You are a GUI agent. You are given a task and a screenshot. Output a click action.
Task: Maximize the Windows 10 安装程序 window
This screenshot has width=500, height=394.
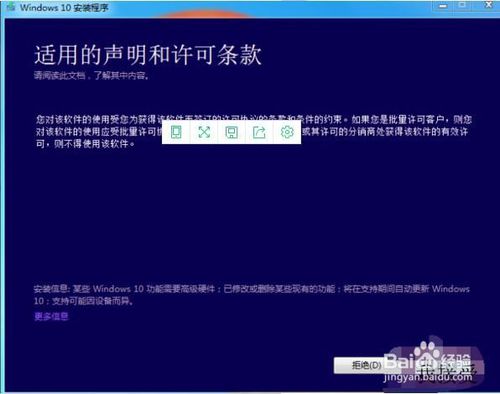click(462, 5)
